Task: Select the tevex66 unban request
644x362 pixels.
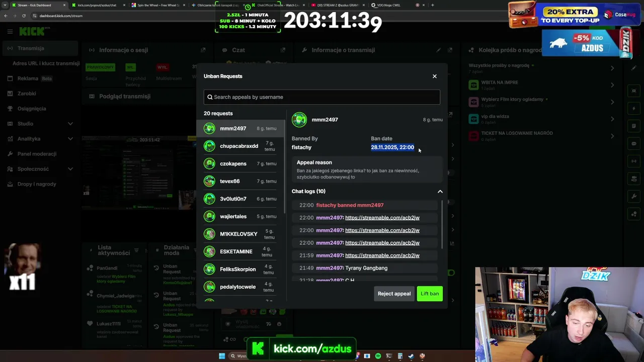Action: click(x=240, y=181)
